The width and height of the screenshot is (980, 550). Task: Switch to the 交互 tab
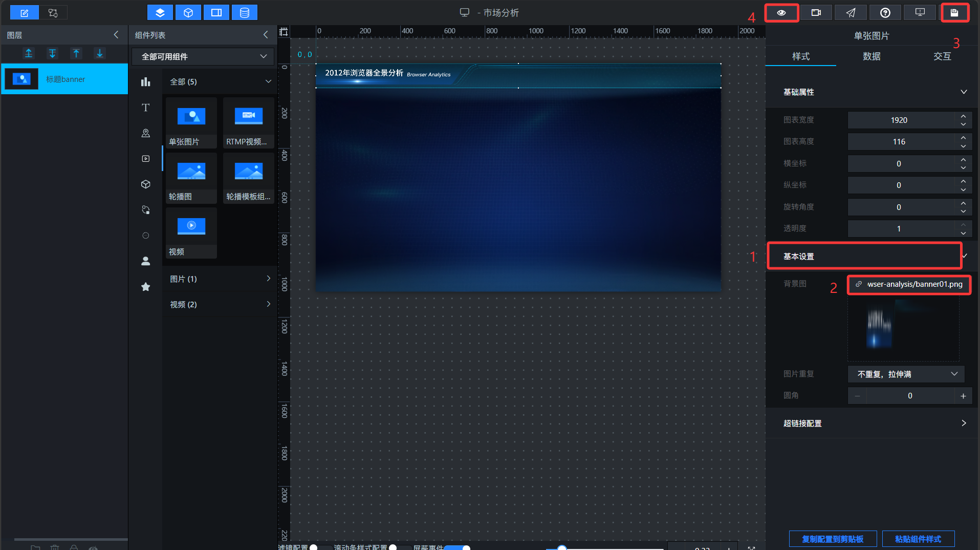tap(942, 56)
